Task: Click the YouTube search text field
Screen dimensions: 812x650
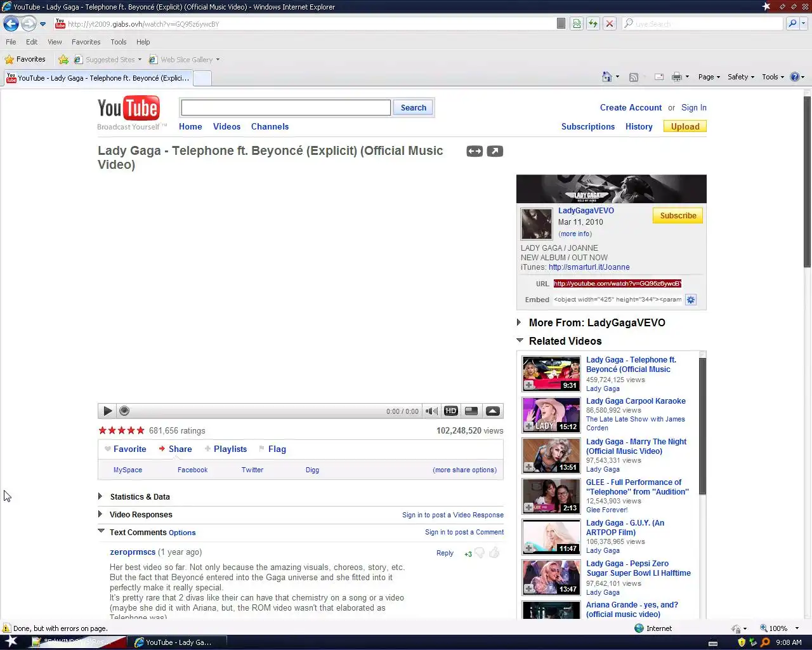Action: pyautogui.click(x=285, y=108)
